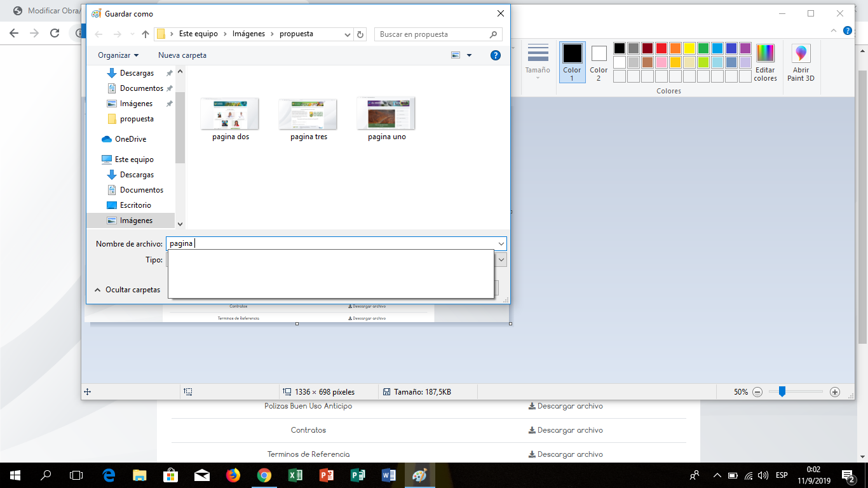Launch Firefox from the taskbar
The height and width of the screenshot is (488, 868).
(x=233, y=475)
